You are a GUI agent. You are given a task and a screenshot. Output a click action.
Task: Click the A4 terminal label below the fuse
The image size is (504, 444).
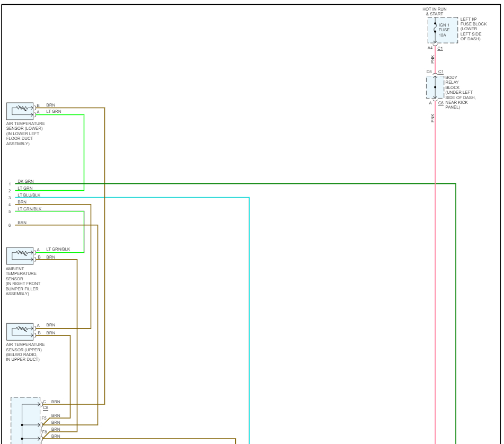coord(430,48)
